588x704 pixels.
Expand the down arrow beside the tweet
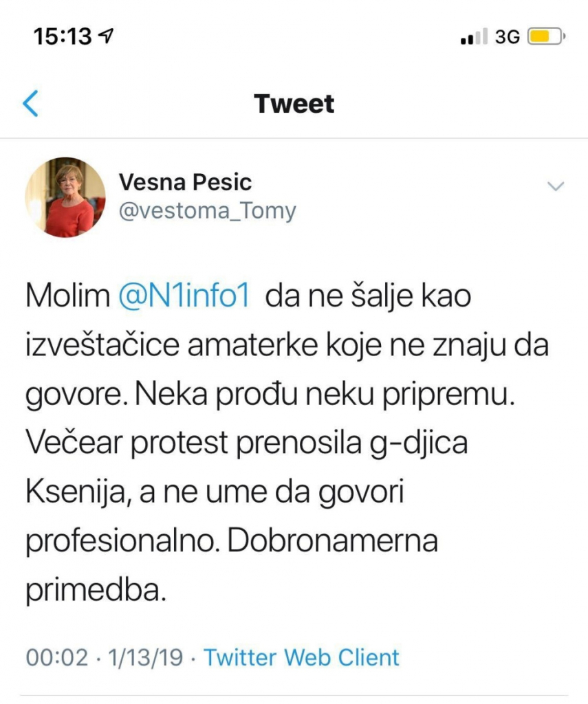tap(554, 184)
